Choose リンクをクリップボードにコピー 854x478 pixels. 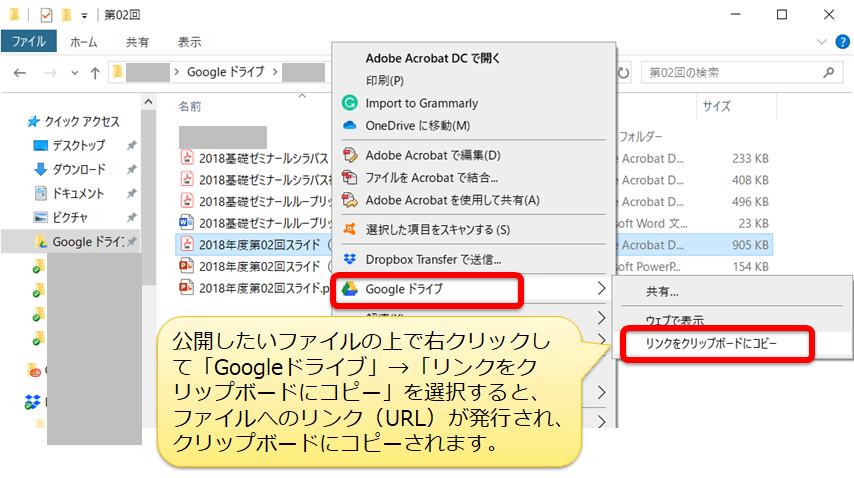coord(711,344)
